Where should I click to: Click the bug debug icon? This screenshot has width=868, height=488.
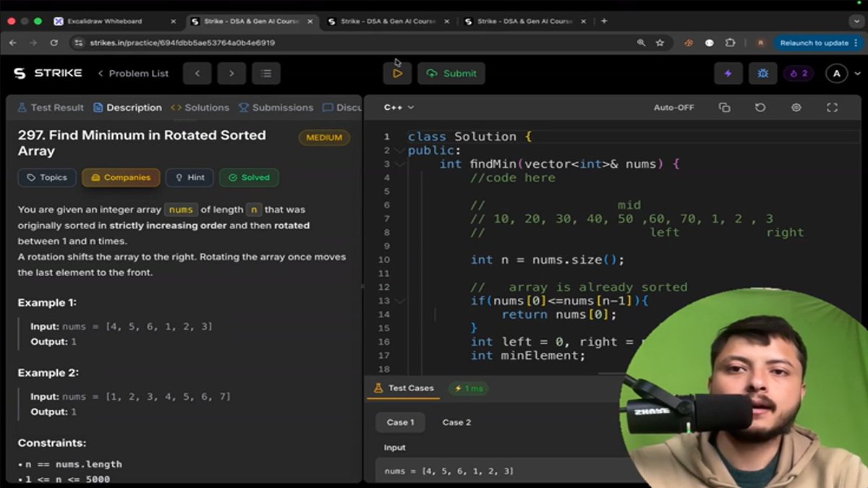tap(762, 73)
